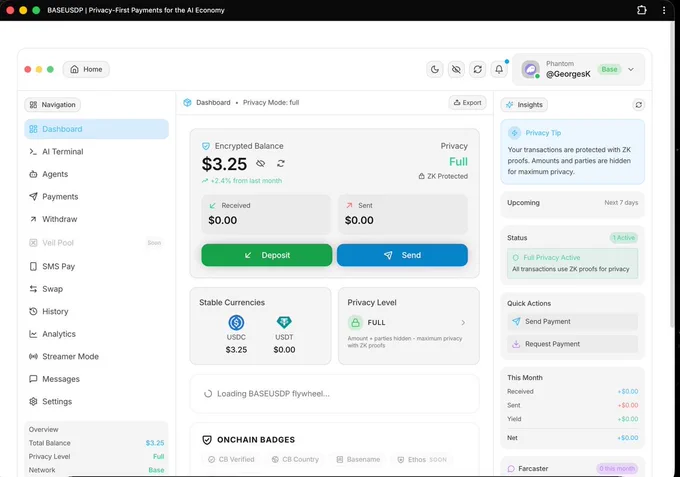Click the Payments paper-plane icon
Image resolution: width=680 pixels, height=477 pixels.
[33, 196]
